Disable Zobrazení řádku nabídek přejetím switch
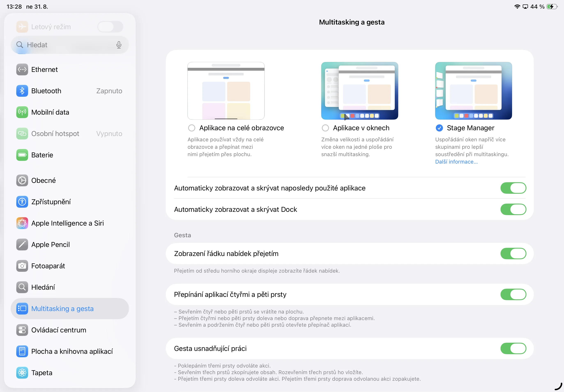564x392 pixels. pyautogui.click(x=513, y=254)
